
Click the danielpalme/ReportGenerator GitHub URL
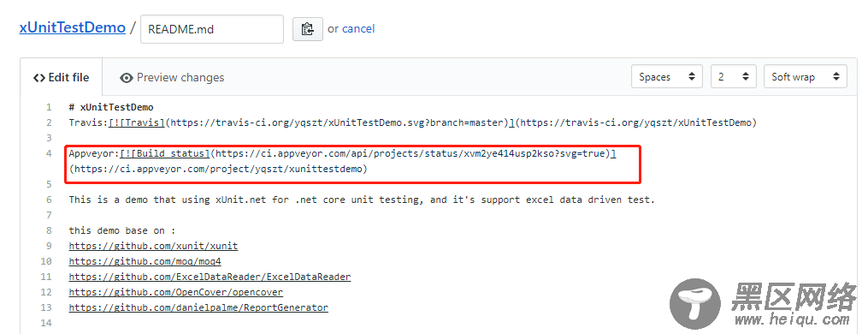pos(198,307)
